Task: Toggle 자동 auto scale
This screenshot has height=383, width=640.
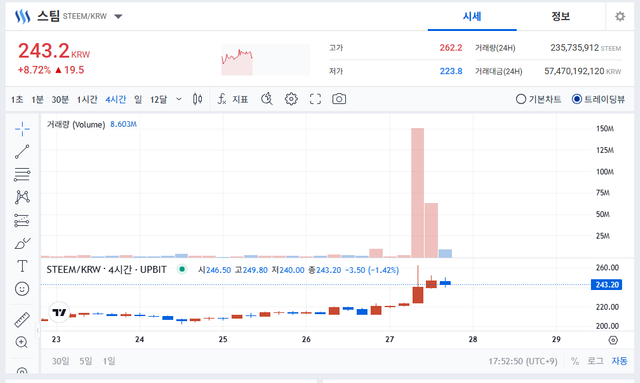Action: coord(619,361)
